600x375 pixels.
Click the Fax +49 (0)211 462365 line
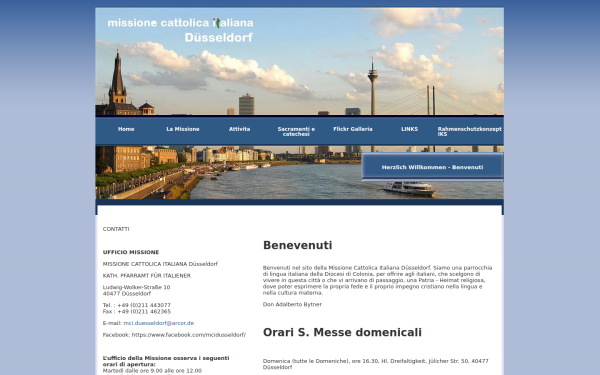(137, 311)
